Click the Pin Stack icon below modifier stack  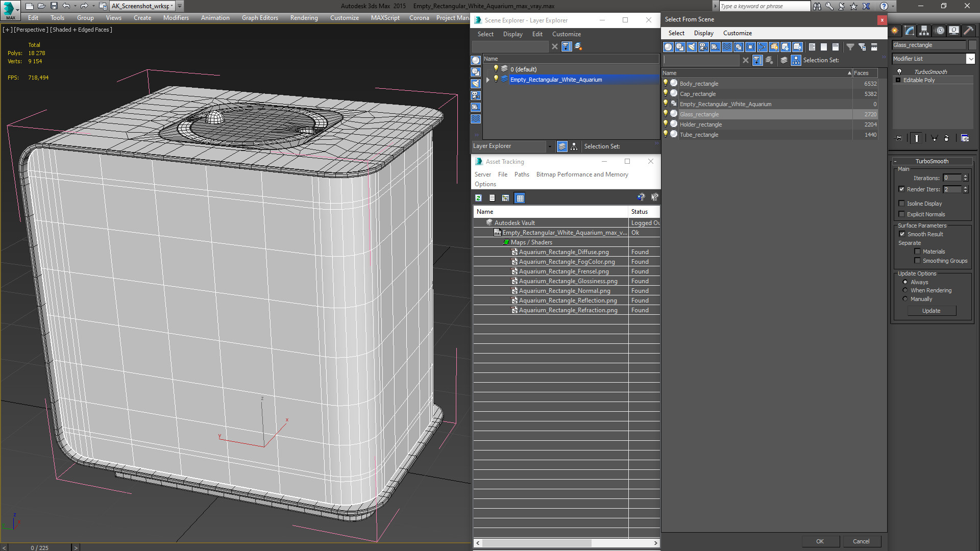[x=899, y=138]
